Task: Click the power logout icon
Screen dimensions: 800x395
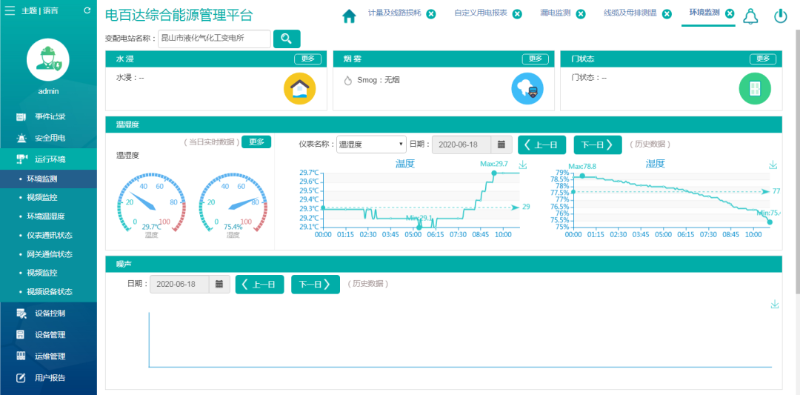Action: tap(781, 16)
